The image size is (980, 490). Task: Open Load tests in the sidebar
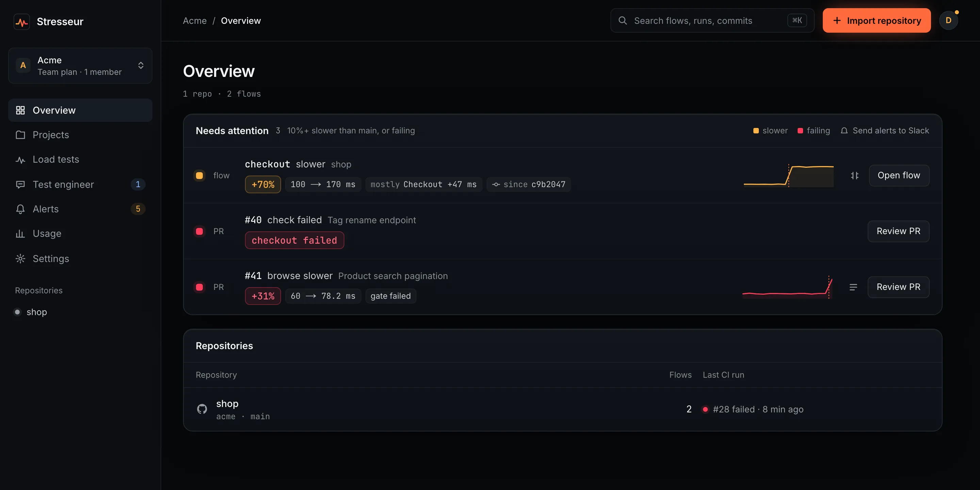80,159
